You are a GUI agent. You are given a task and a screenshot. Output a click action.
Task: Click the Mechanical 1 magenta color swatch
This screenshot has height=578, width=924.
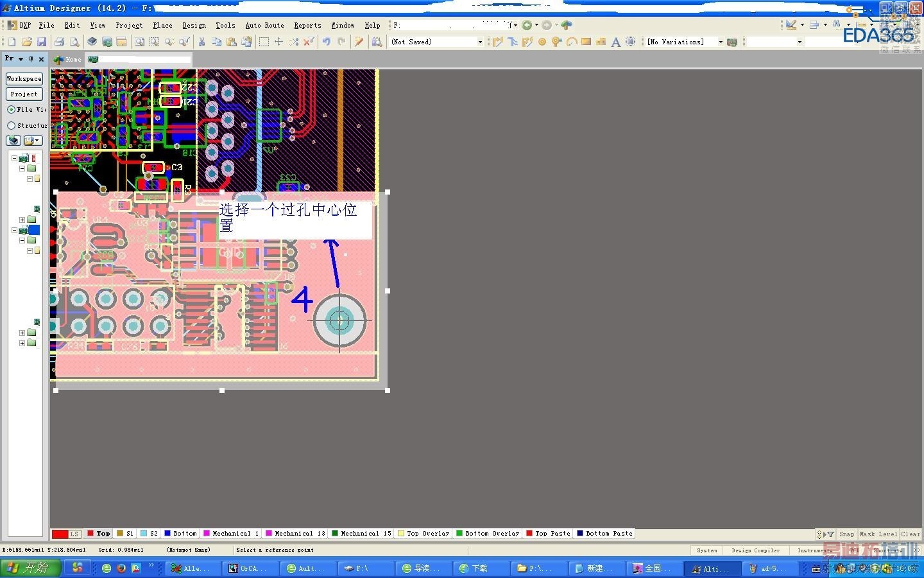[207, 534]
